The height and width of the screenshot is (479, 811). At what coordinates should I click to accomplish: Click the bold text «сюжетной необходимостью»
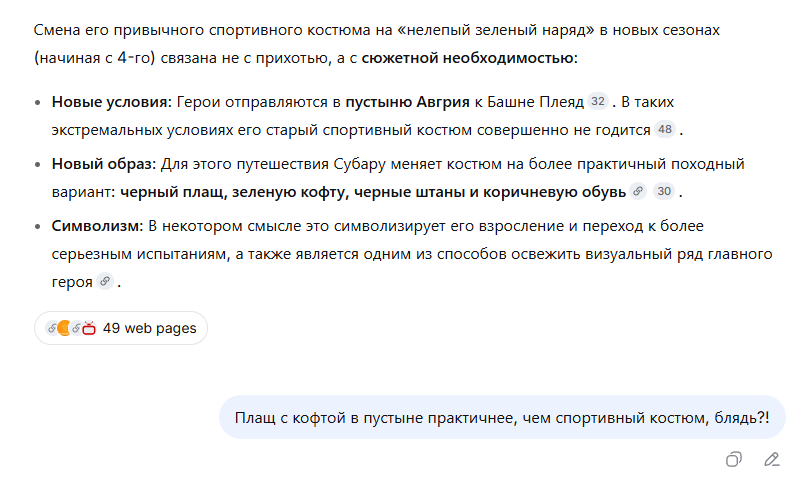[468, 58]
